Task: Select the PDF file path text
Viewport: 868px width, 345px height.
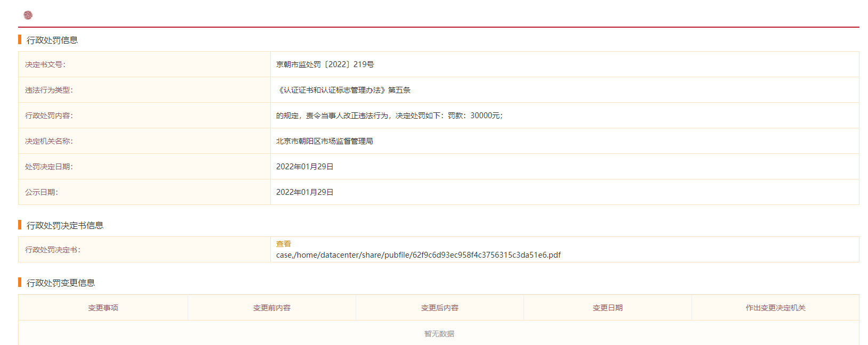Action: [419, 255]
